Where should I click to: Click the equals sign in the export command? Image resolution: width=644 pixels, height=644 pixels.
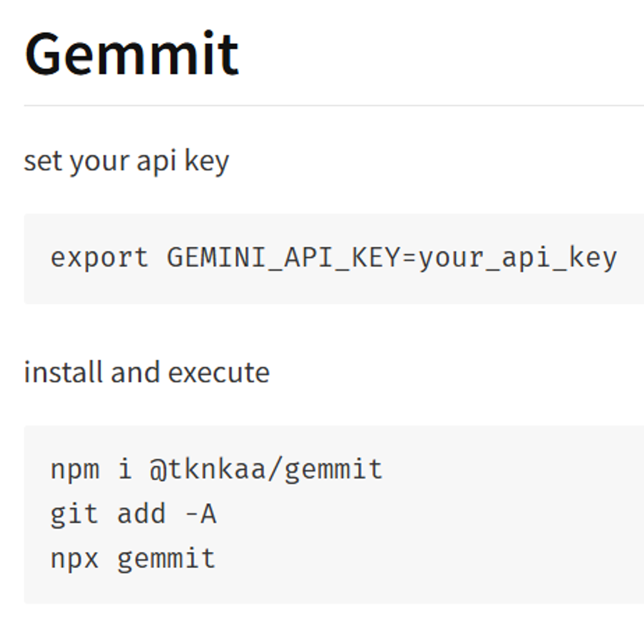tap(410, 258)
